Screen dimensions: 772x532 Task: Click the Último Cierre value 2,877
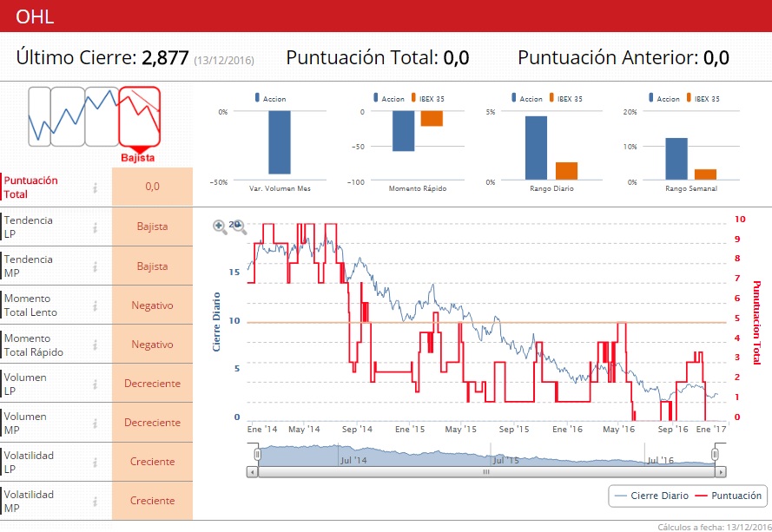(x=165, y=57)
